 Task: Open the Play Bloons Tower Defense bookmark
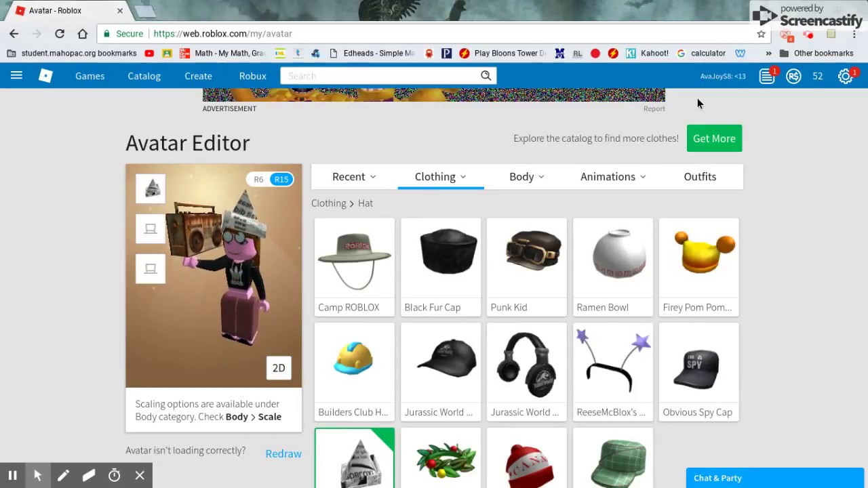pyautogui.click(x=502, y=53)
